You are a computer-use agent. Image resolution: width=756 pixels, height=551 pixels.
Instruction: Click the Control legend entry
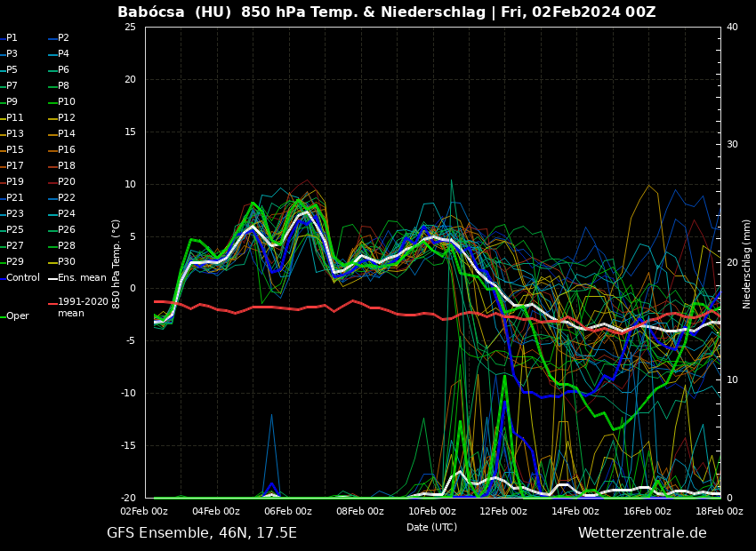click(x=23, y=278)
